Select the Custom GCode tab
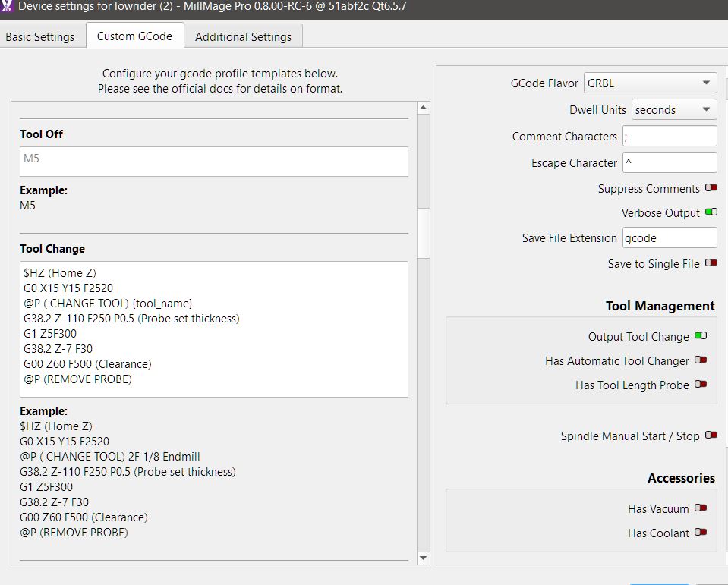This screenshot has width=728, height=585. (134, 36)
